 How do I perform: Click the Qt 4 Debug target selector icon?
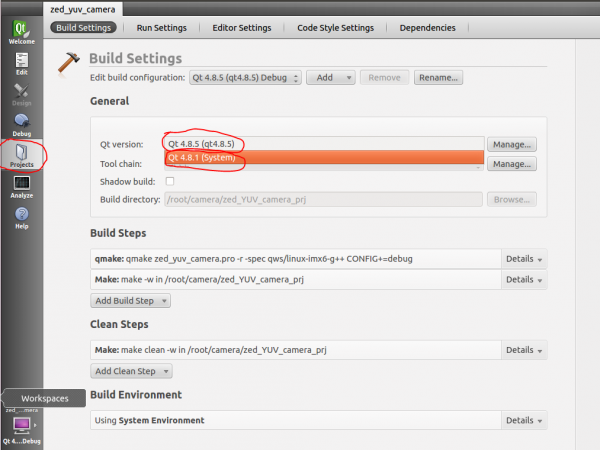21,427
